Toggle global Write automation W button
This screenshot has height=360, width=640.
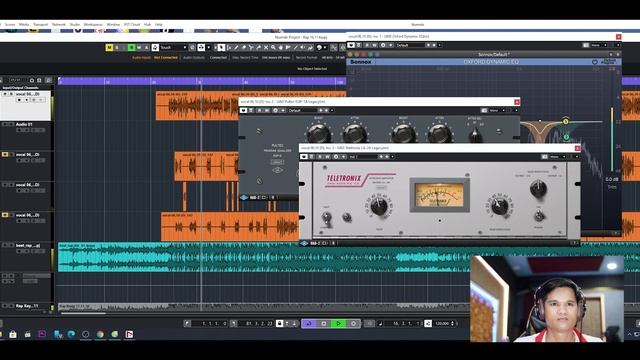(139, 48)
